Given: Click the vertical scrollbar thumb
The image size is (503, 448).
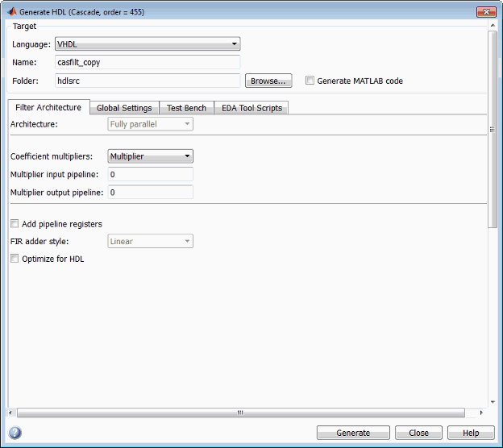Looking at the screenshot, I should coord(492,129).
